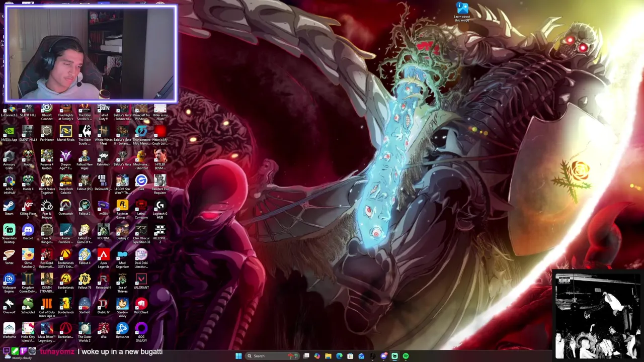Select the Riot Client desktop icon

[141, 307]
